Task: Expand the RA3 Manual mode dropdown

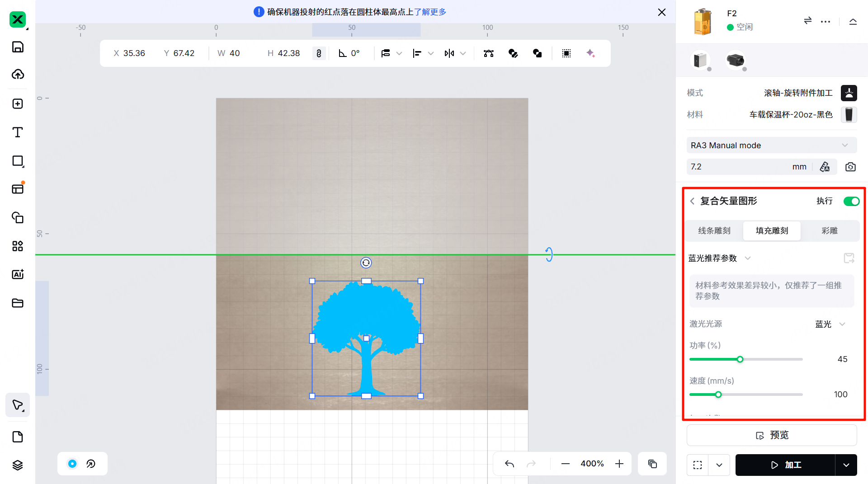Action: point(771,146)
